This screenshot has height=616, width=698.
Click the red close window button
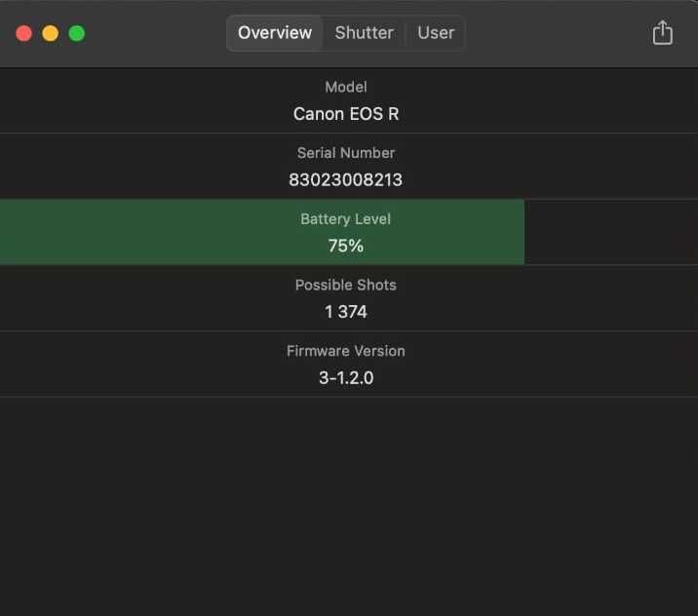point(24,33)
